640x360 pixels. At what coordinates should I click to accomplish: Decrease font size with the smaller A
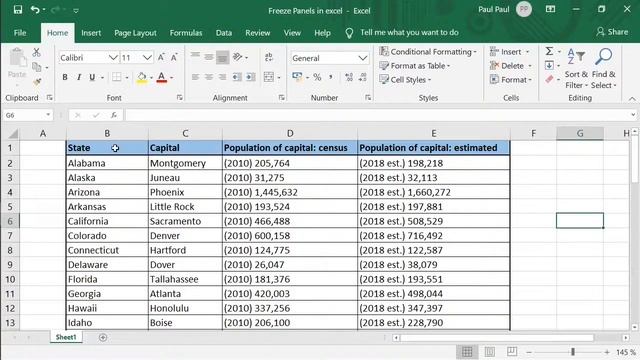click(174, 58)
